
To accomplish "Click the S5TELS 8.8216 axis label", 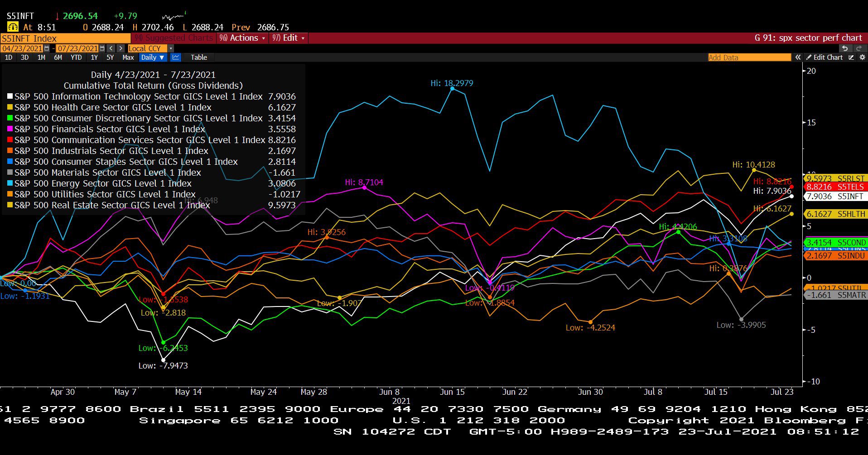I will coord(836,187).
